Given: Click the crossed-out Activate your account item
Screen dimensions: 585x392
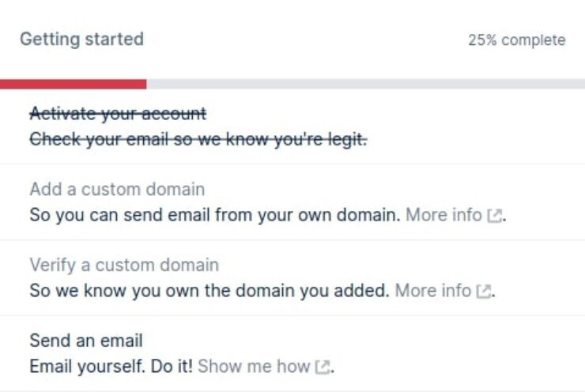Looking at the screenshot, I should coord(118,113).
